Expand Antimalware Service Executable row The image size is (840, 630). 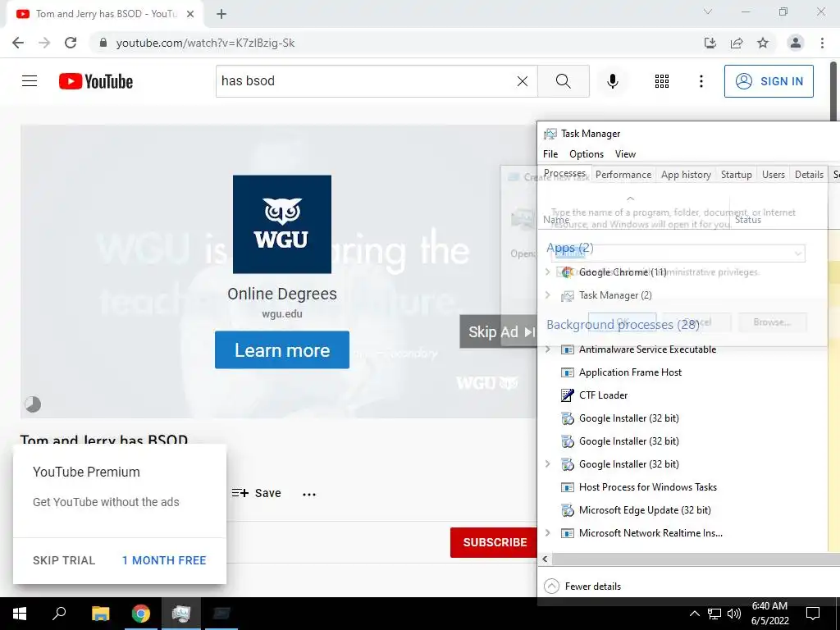tap(547, 349)
